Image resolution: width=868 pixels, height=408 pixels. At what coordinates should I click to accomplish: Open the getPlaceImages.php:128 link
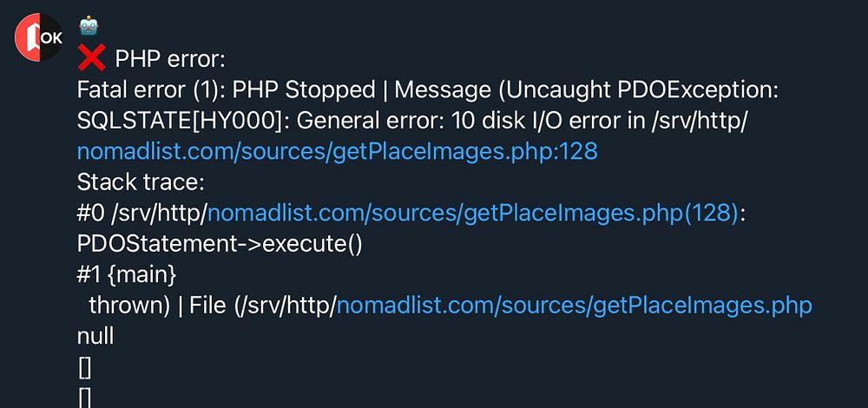337,152
